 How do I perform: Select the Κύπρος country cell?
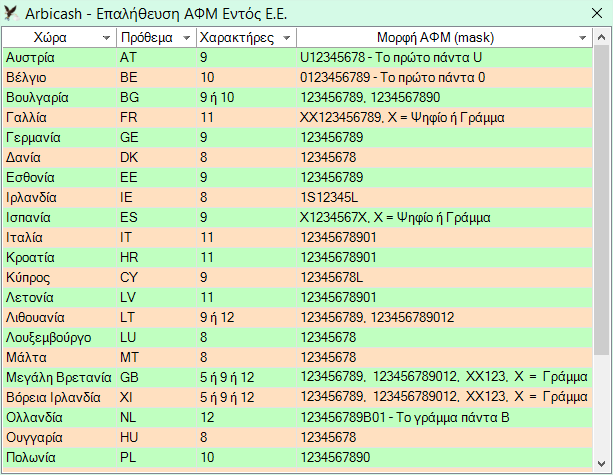[59, 277]
